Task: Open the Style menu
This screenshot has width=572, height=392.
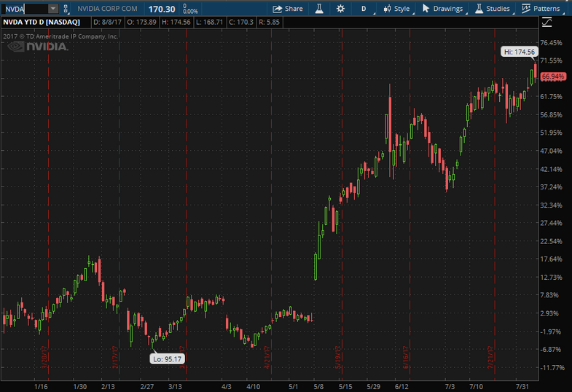Action: (x=397, y=9)
